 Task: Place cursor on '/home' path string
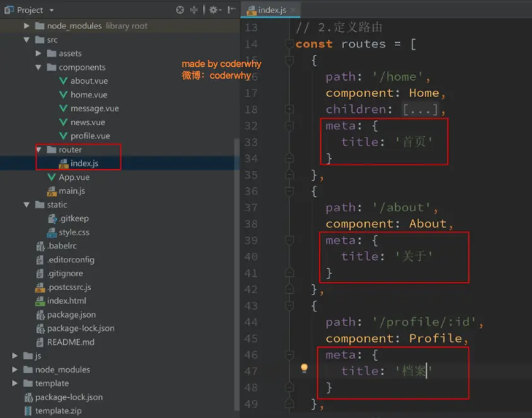coord(398,77)
